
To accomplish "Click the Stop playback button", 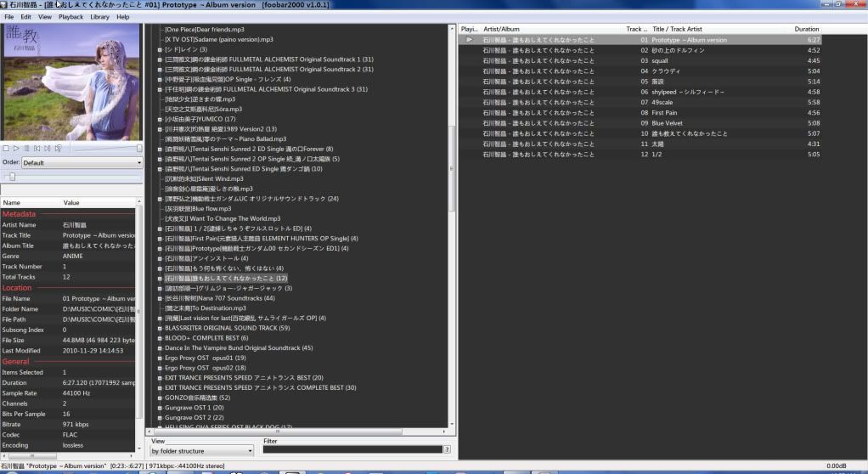I will click(x=6, y=149).
